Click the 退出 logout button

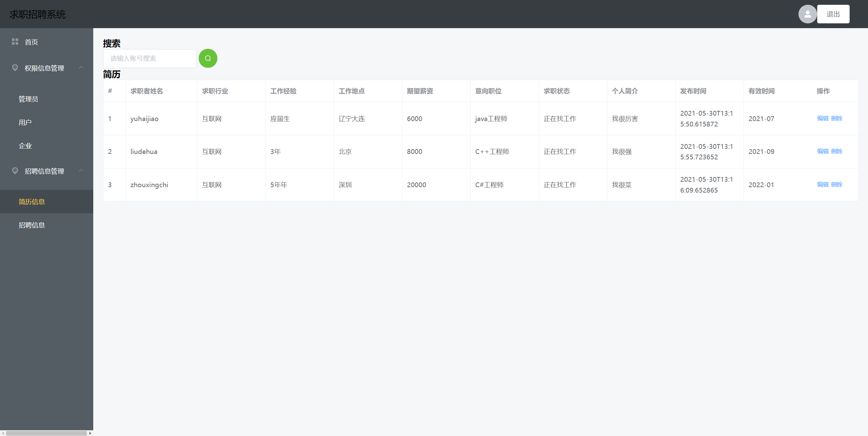click(x=833, y=14)
